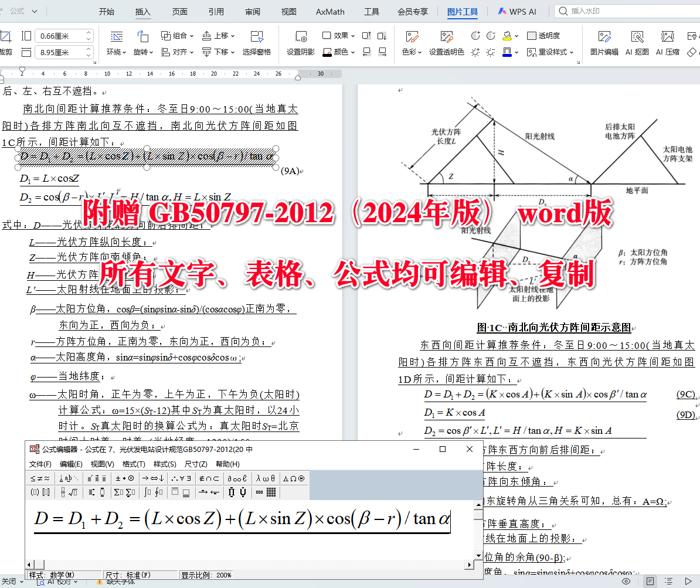Open the 透明度 transparency settings
This screenshot has height=588, width=700.
coord(545,35)
